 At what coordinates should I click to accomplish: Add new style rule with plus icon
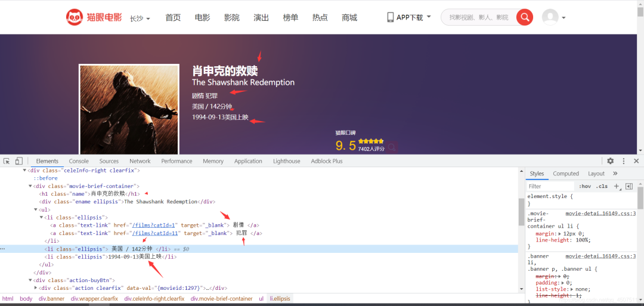pyautogui.click(x=617, y=186)
